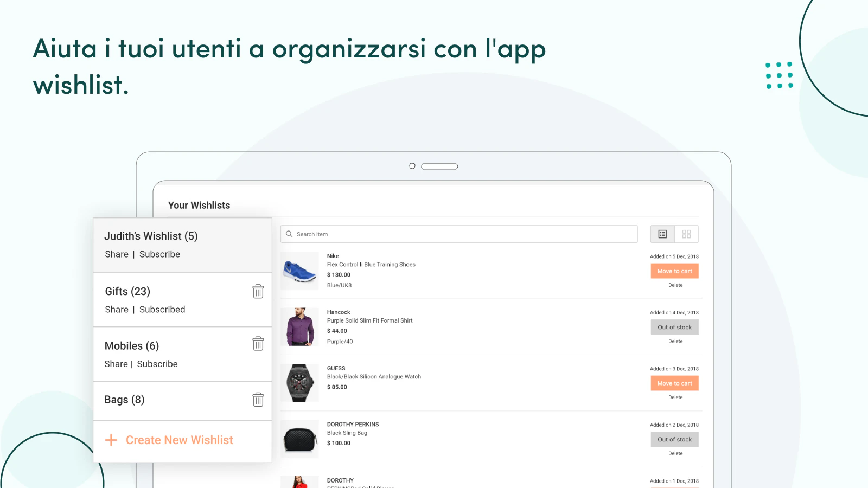868x488 pixels.
Task: Click 'Added on 2 Dec, 2018' date
Action: [674, 425]
